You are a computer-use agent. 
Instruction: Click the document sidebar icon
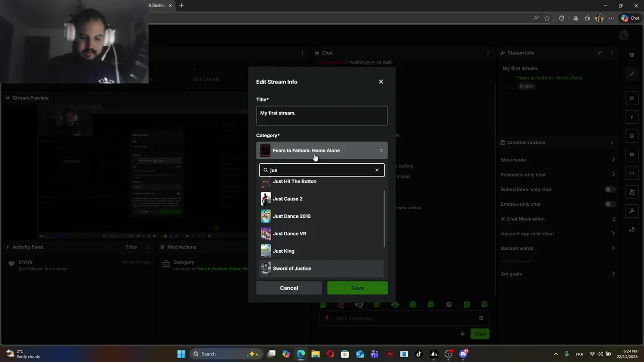pyautogui.click(x=632, y=136)
